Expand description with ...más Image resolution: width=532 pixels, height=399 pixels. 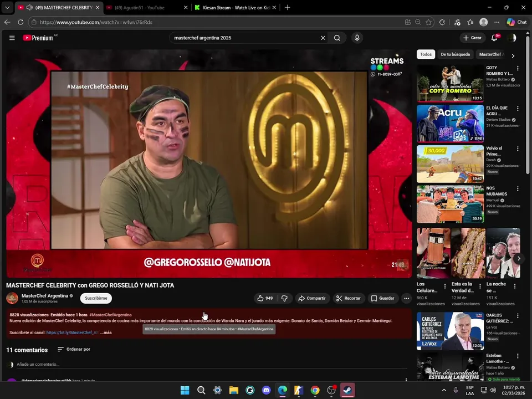pyautogui.click(x=106, y=332)
